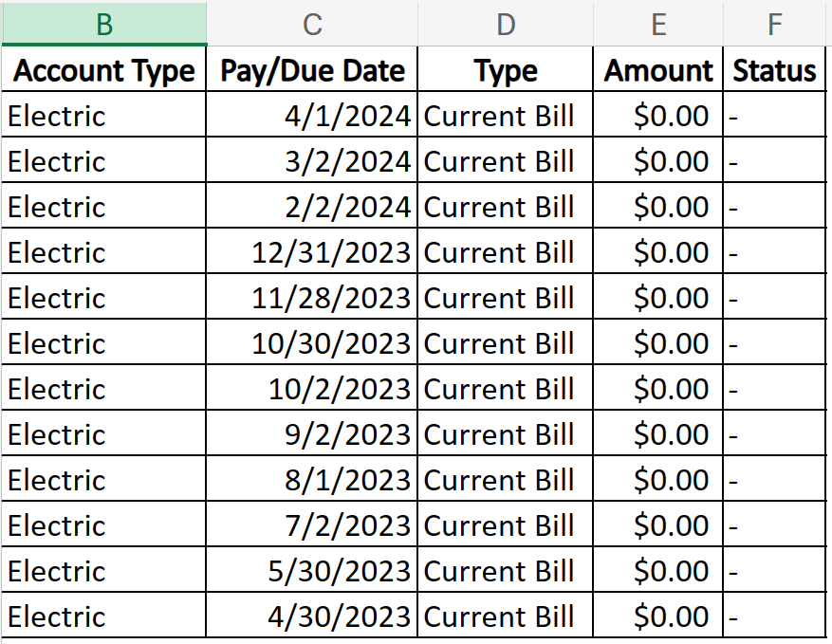Click Status dash cell in 9/2/2023 row
Viewport: 832px width, 644px height.
pyautogui.click(x=774, y=434)
